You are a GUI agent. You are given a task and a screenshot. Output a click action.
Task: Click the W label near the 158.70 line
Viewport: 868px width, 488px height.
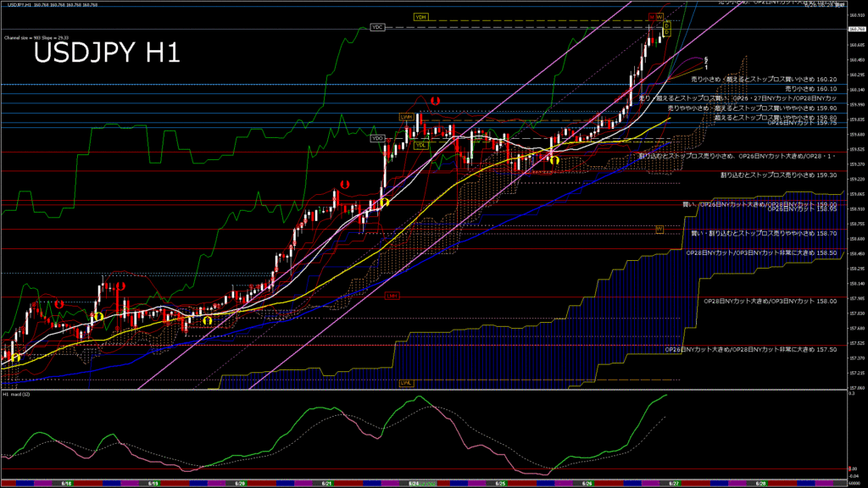(659, 229)
